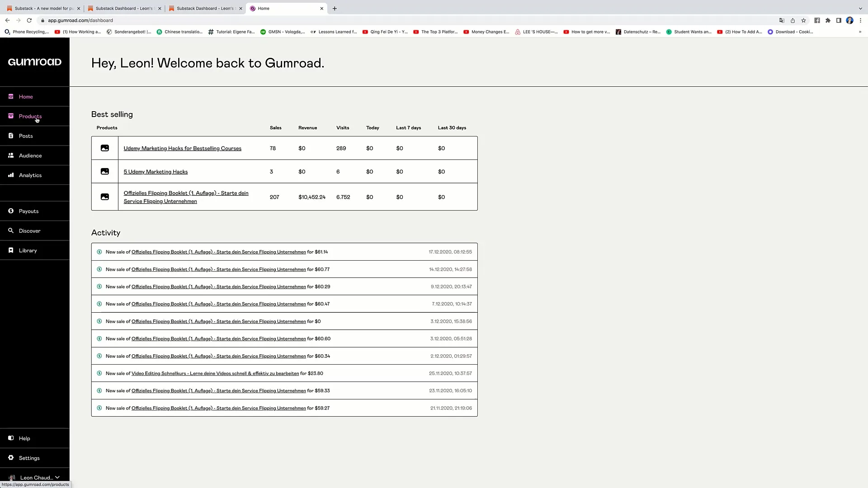Open the extensions puzzle icon
The width and height of the screenshot is (868, 488).
coord(828,20)
